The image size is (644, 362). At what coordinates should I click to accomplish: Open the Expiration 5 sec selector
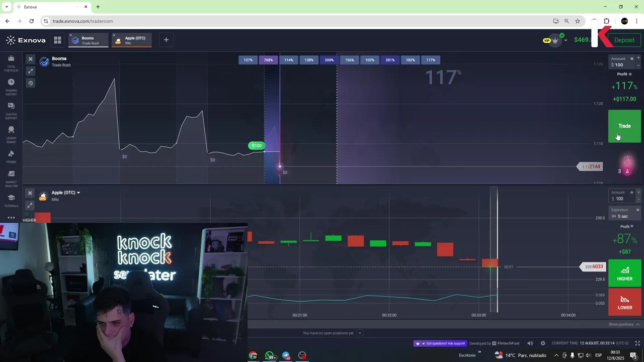pos(625,213)
